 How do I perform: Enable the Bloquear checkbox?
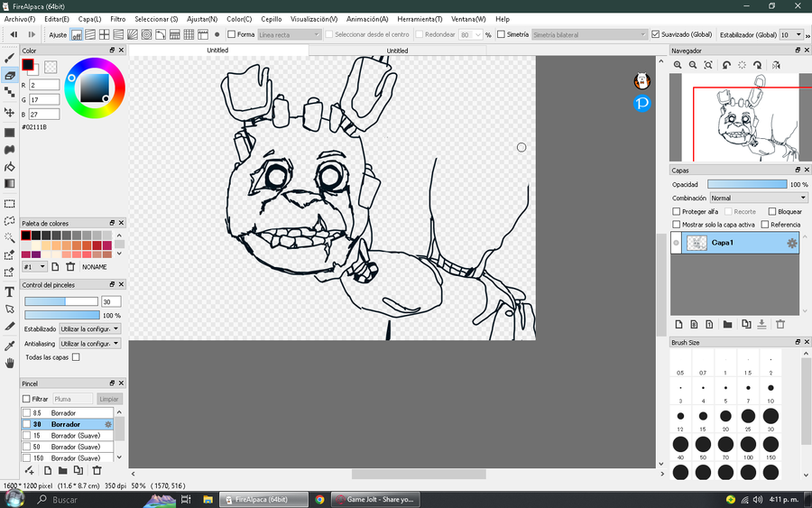772,211
